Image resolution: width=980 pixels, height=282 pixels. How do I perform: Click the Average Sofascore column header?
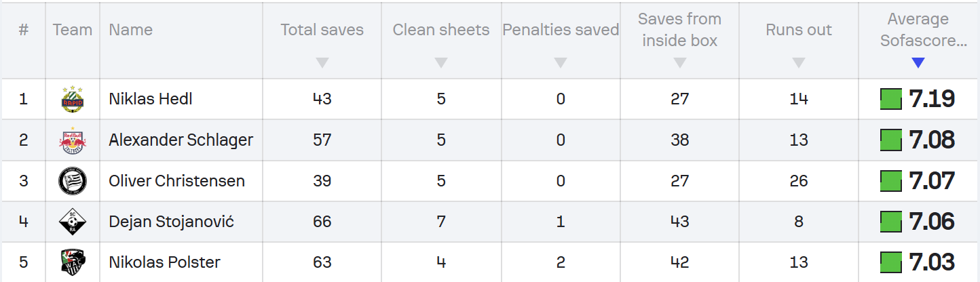(x=923, y=31)
